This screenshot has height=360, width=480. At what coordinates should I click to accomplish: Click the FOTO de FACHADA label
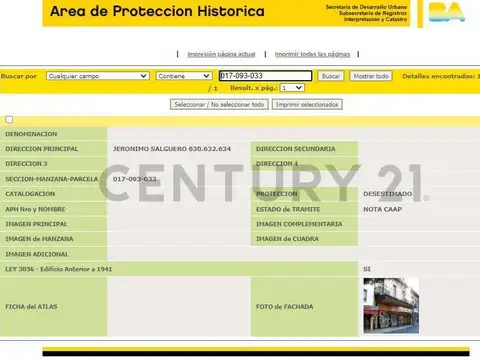pos(285,307)
